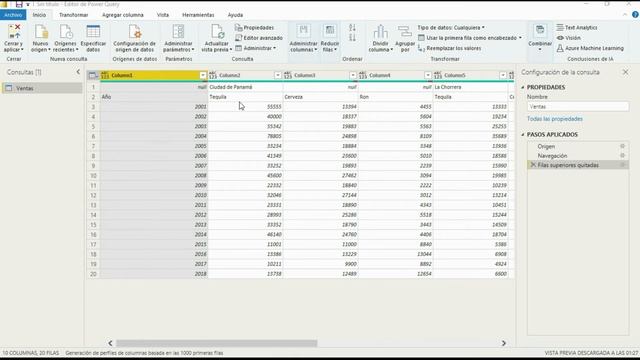Click the Nombre field containing Ventas
Screen dimensions: 640x360
click(578, 107)
